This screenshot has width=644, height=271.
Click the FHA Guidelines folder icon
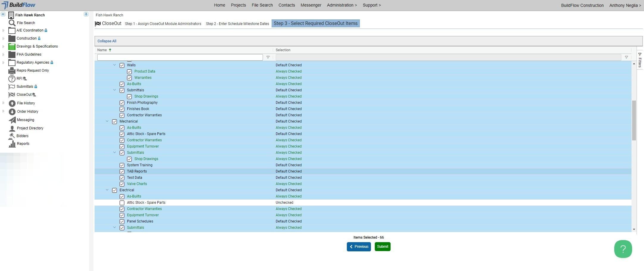click(12, 54)
